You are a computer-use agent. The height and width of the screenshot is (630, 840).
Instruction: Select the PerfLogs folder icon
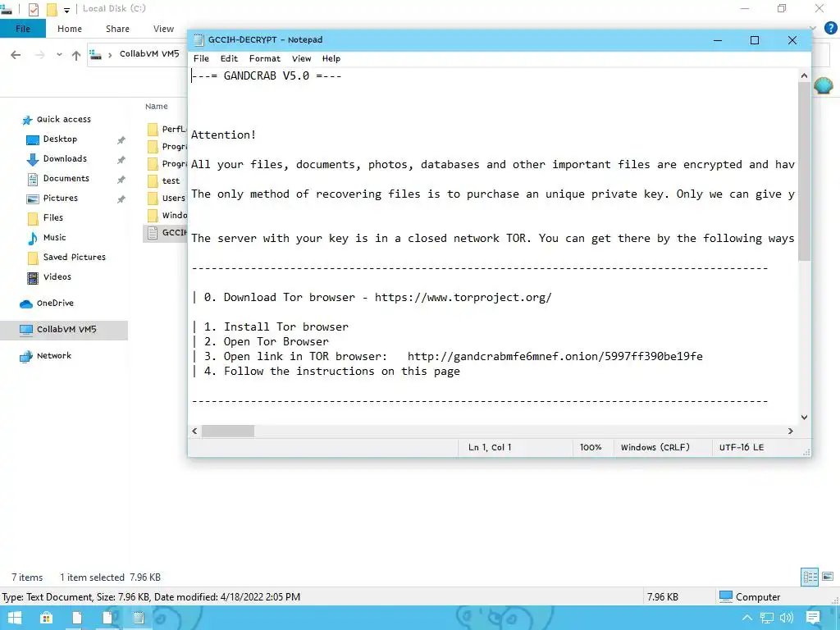pyautogui.click(x=153, y=129)
